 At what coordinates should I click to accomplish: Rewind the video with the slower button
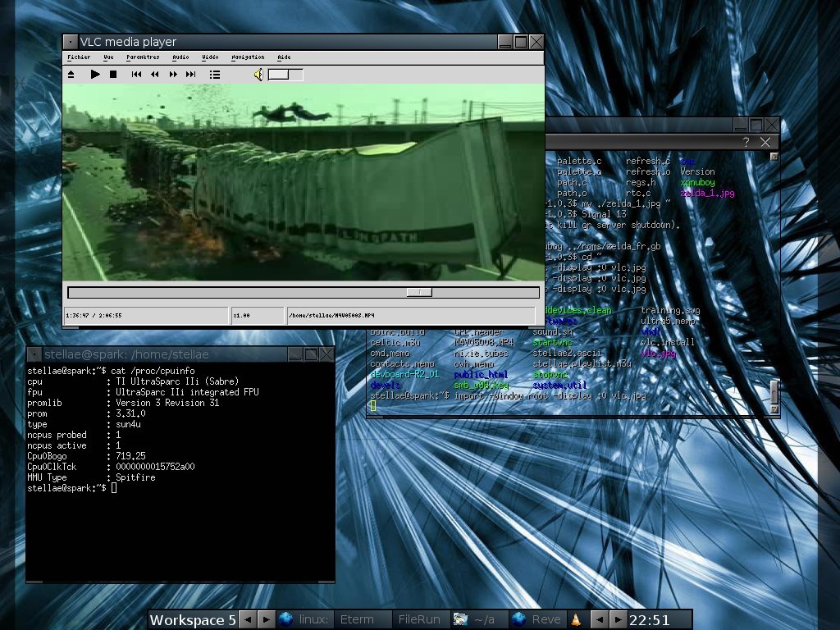[155, 75]
